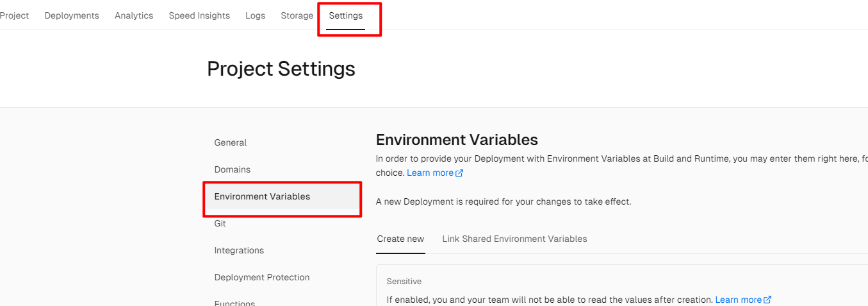Viewport: 868px width, 306px height.
Task: Click the external-link icon beside Sensitive Learn more
Action: click(767, 300)
